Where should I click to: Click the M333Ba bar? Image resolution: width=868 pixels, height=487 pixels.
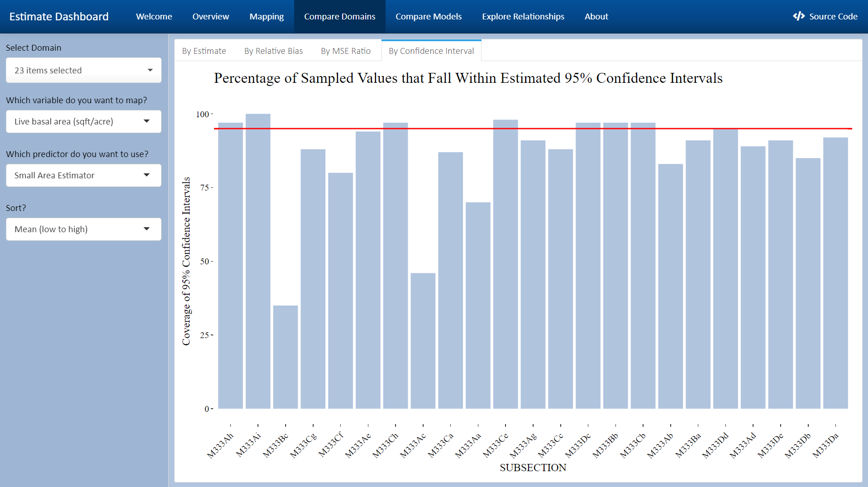(x=698, y=275)
